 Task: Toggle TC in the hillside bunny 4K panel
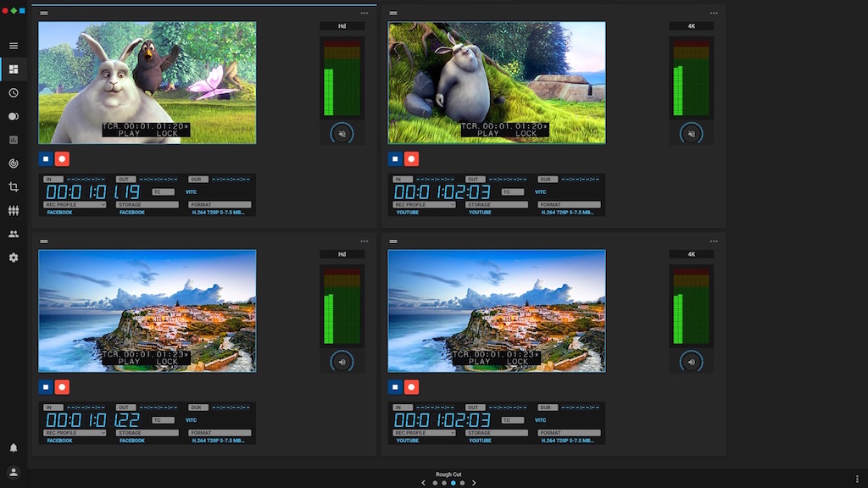tap(513, 192)
